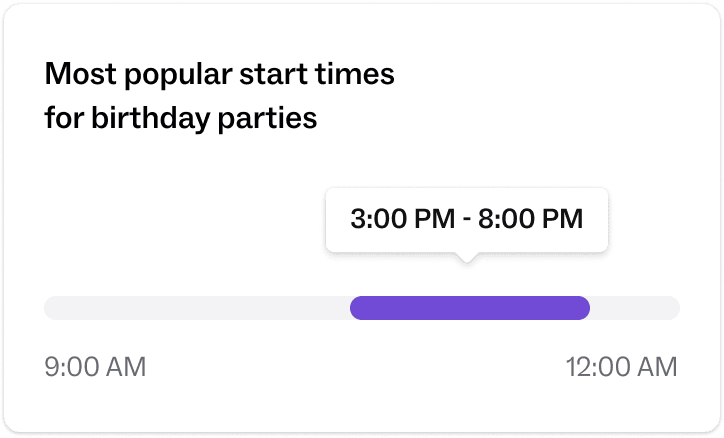This screenshot has width=724, height=438.
Task: Click the center of the purple time range
Action: pyautogui.click(x=469, y=308)
